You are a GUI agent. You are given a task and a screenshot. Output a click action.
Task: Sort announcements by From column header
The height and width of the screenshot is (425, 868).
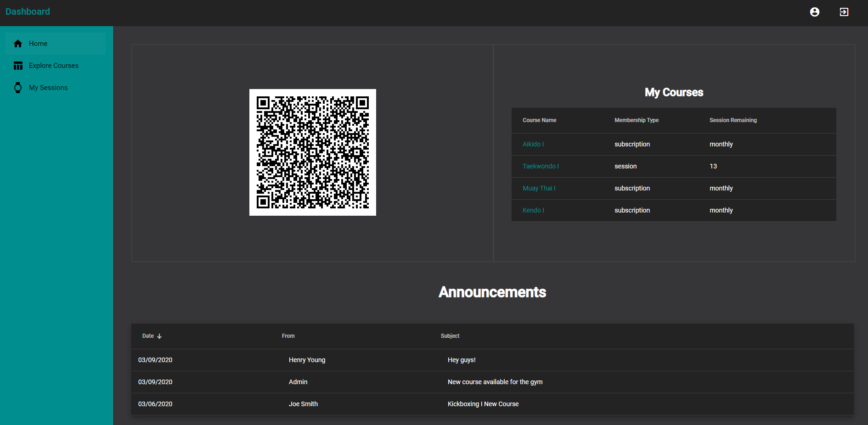tap(288, 336)
